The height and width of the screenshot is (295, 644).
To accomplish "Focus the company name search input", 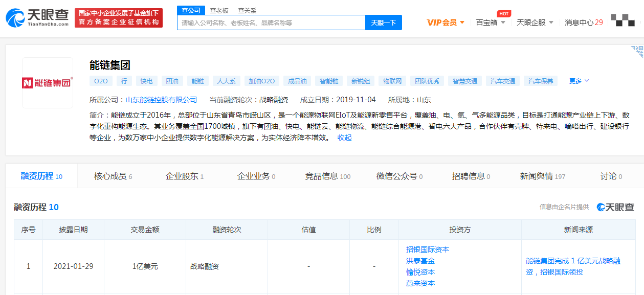I will (271, 22).
